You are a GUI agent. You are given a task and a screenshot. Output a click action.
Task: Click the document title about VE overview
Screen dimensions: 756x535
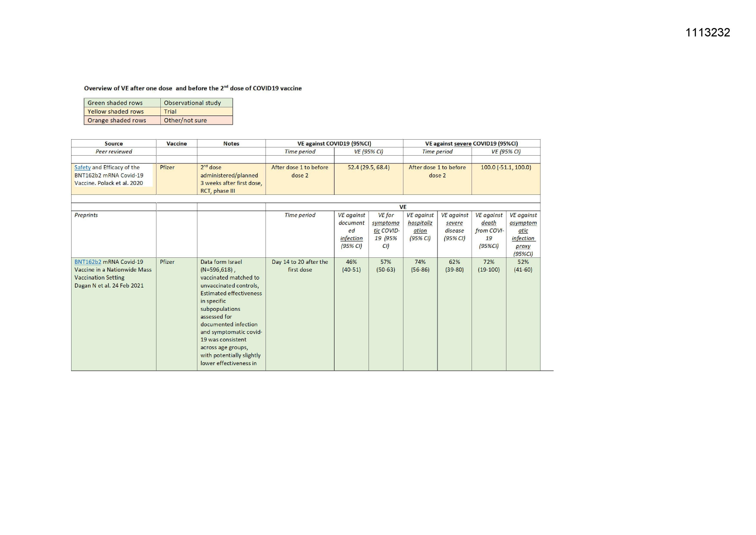click(193, 88)
